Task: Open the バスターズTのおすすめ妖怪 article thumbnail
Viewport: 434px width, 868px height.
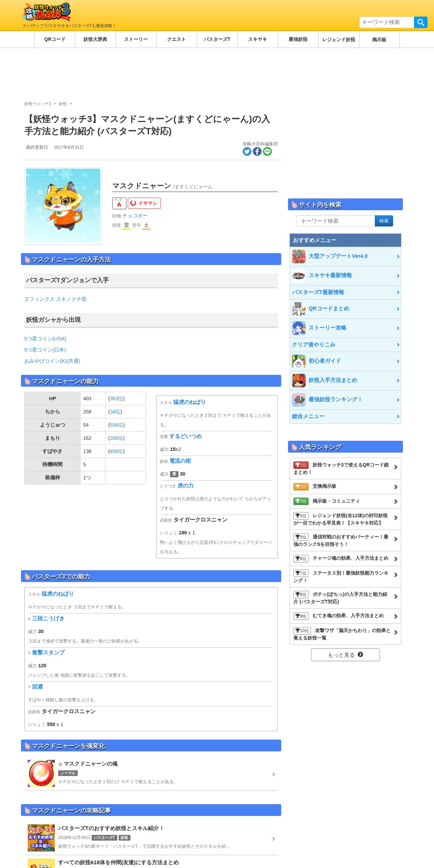Action: click(x=41, y=838)
